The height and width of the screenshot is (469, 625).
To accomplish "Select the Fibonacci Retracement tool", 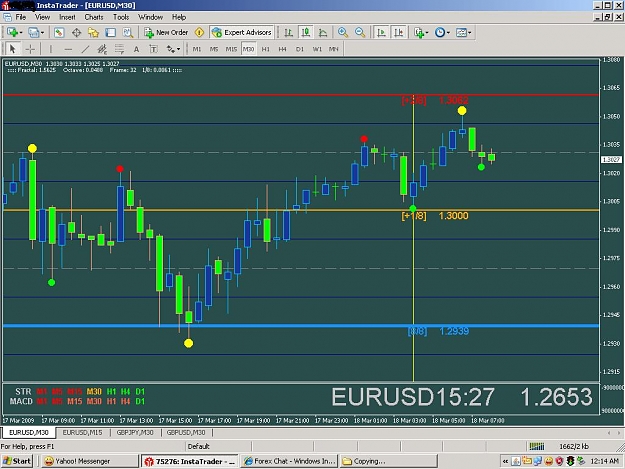I will click(x=119, y=49).
